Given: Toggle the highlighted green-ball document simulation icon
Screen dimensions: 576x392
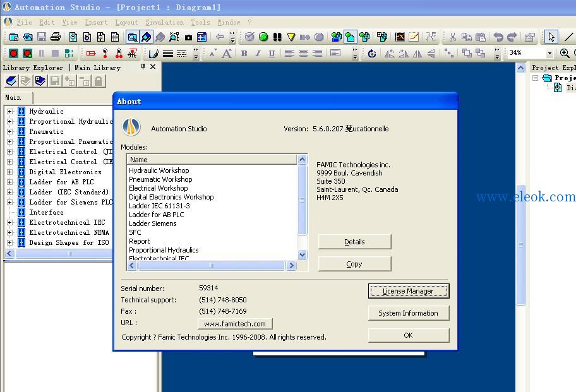Looking at the screenshot, I should coord(350,37).
